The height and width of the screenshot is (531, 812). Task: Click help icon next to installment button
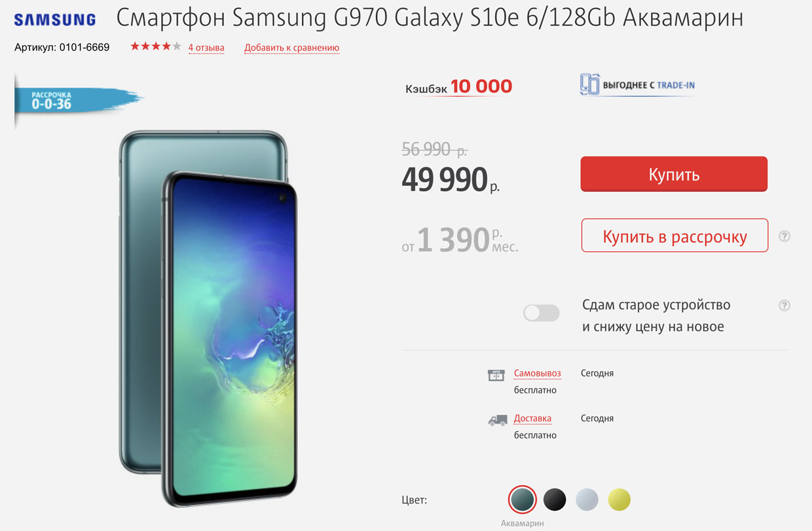coord(784,236)
